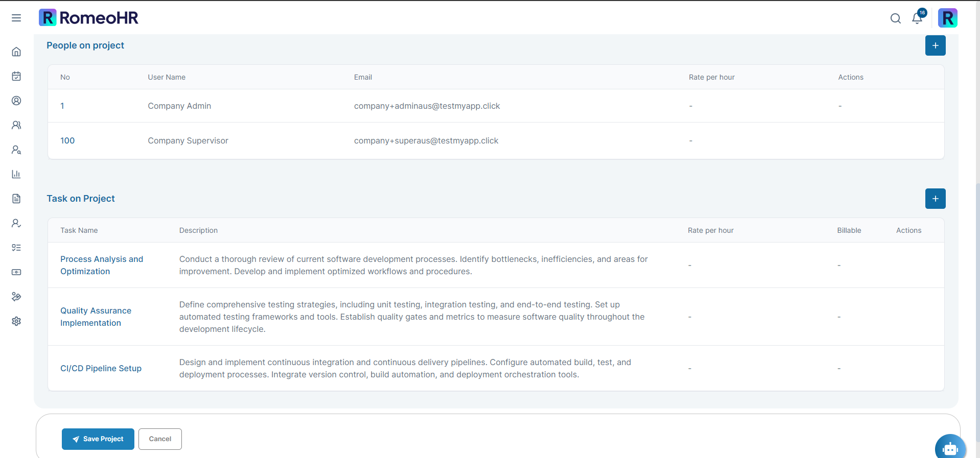Open the CI/CD Pipeline Setup task
Image resolution: width=980 pixels, height=458 pixels.
pos(101,368)
